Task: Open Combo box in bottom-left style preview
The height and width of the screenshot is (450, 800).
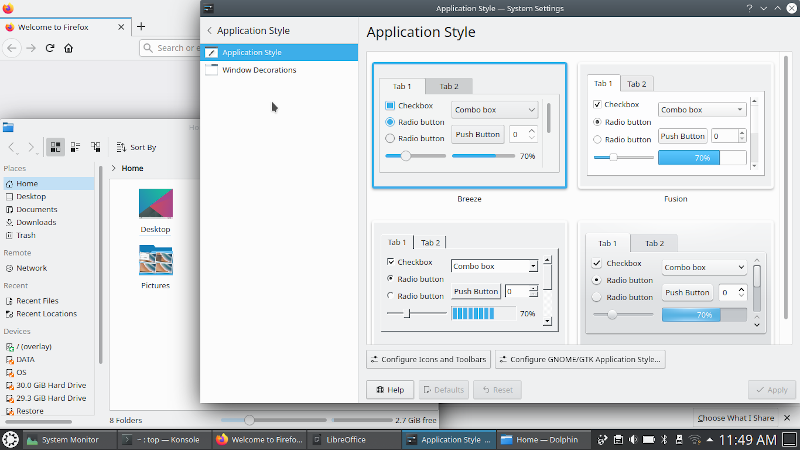Action: click(494, 266)
